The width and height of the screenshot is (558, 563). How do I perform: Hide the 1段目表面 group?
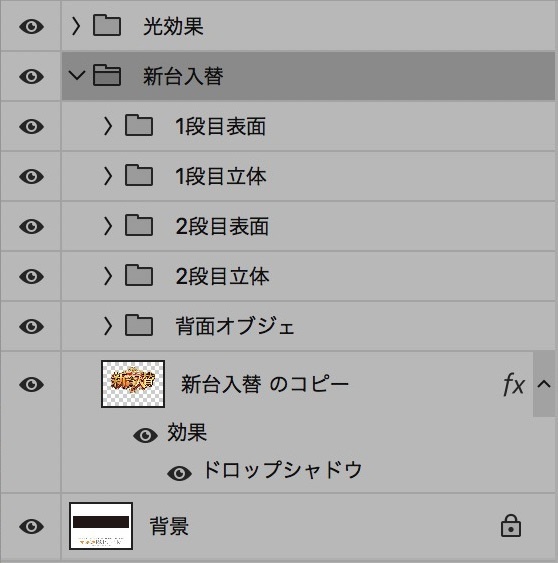click(31, 126)
